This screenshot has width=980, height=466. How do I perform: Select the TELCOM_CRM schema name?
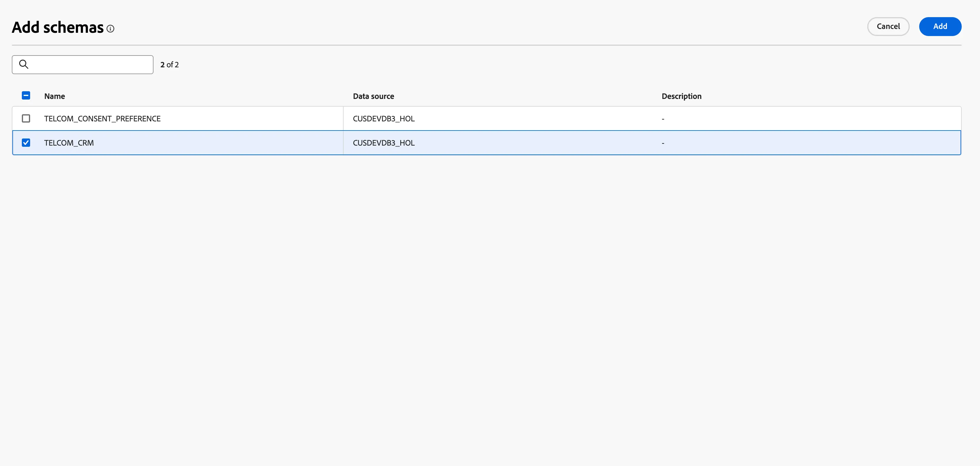[69, 143]
